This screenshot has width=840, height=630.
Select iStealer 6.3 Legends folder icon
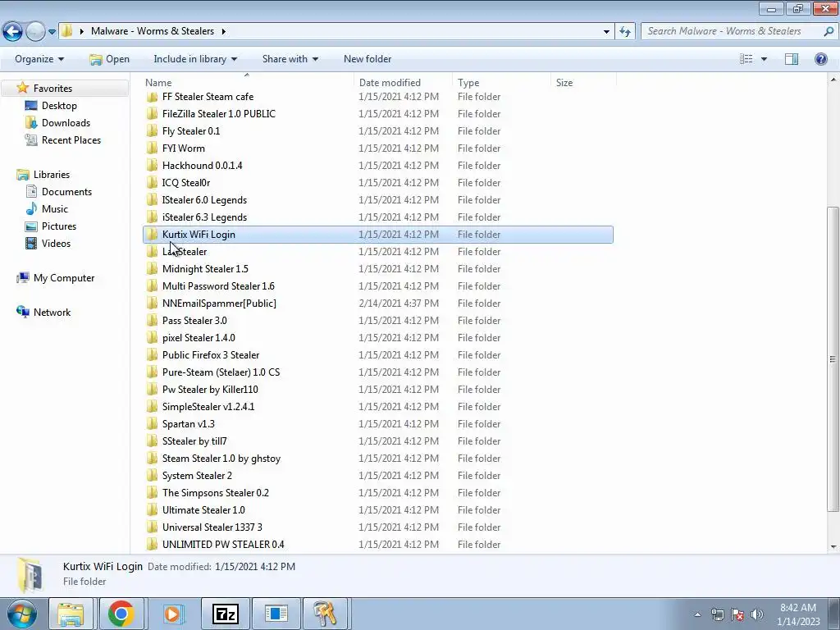[152, 217]
